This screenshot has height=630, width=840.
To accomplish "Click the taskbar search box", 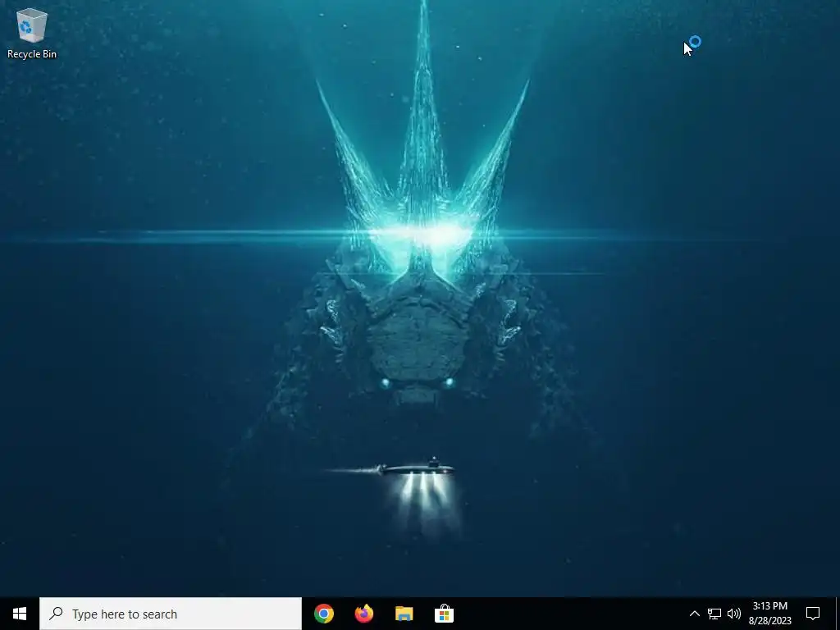I will click(171, 614).
